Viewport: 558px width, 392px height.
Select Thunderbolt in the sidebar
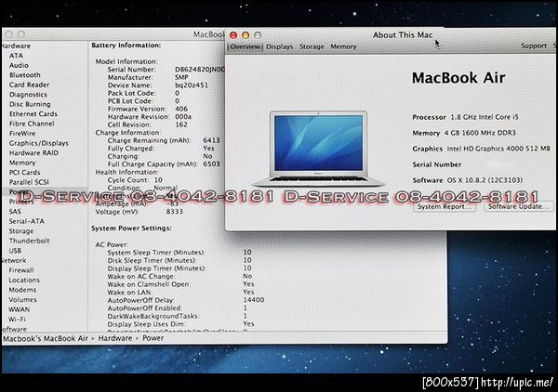pos(29,241)
